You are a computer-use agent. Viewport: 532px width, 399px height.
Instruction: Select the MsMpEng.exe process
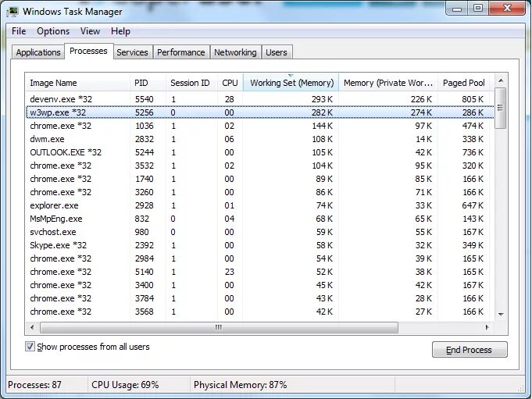point(260,219)
